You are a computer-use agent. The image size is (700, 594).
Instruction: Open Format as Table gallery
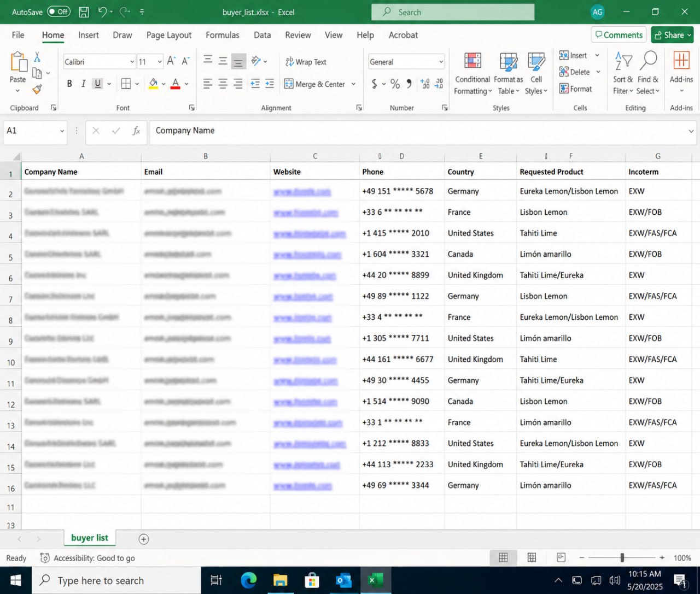tap(509, 74)
